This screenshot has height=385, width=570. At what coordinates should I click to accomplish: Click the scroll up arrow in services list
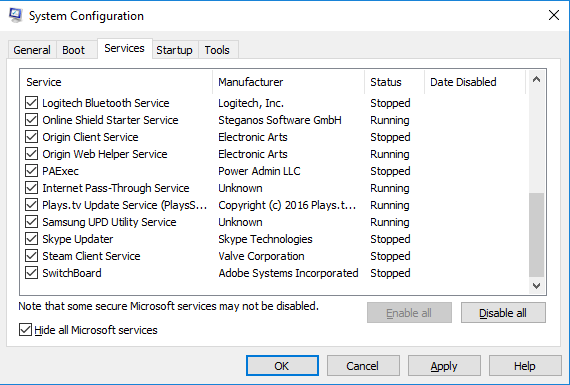coord(536,80)
